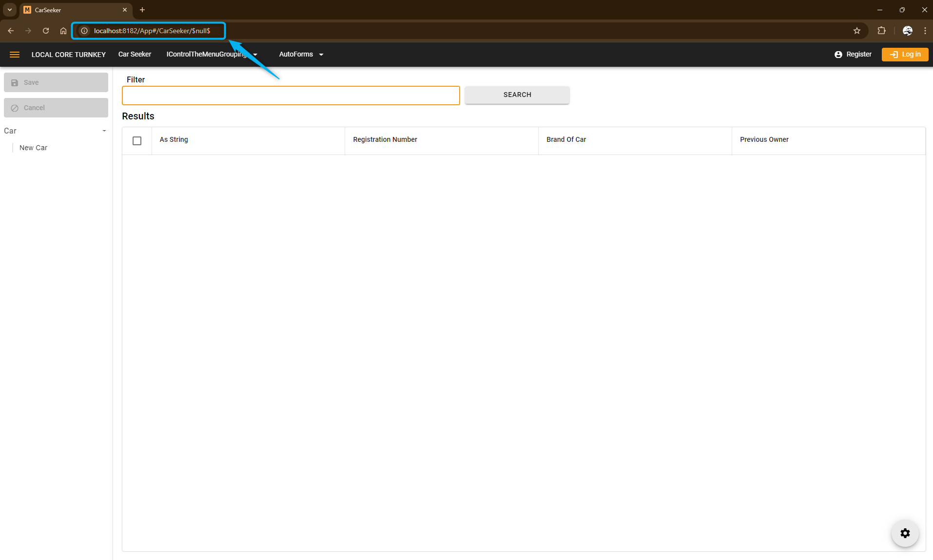
Task: Open a new browser tab
Action: 142,10
